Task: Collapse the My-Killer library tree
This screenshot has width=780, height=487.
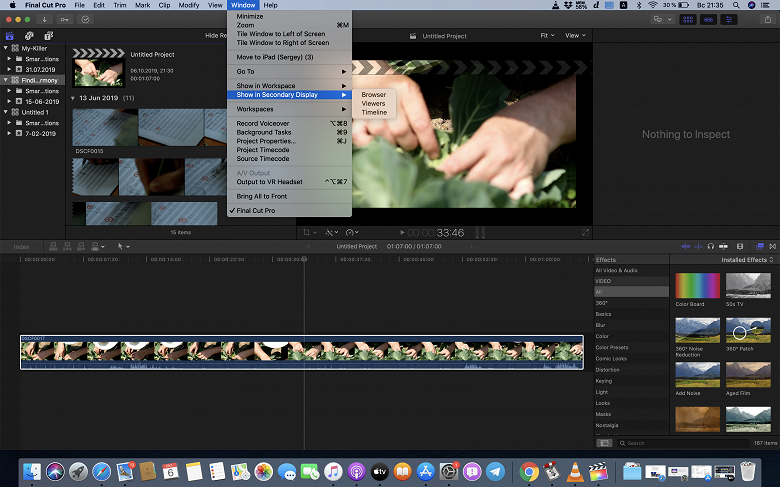Action: click(x=6, y=47)
